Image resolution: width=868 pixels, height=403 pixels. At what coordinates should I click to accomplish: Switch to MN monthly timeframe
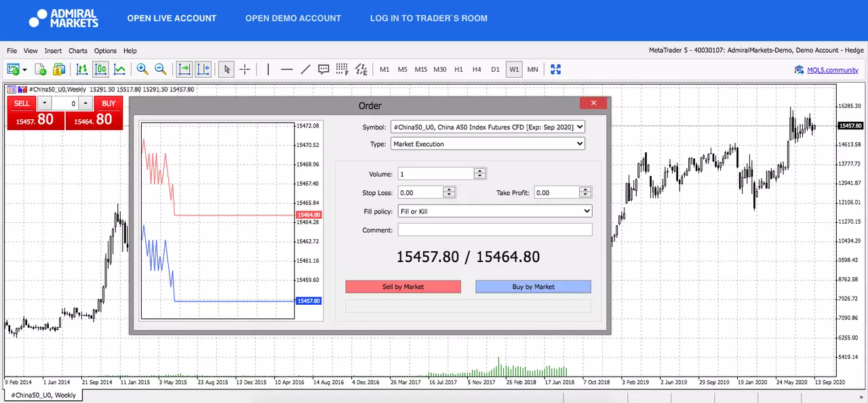click(x=533, y=70)
